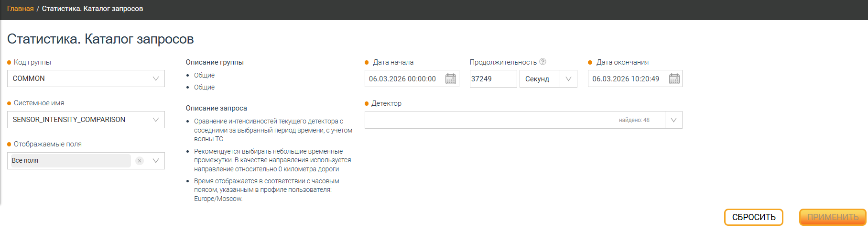Click the 'Детектор' label

(x=386, y=103)
